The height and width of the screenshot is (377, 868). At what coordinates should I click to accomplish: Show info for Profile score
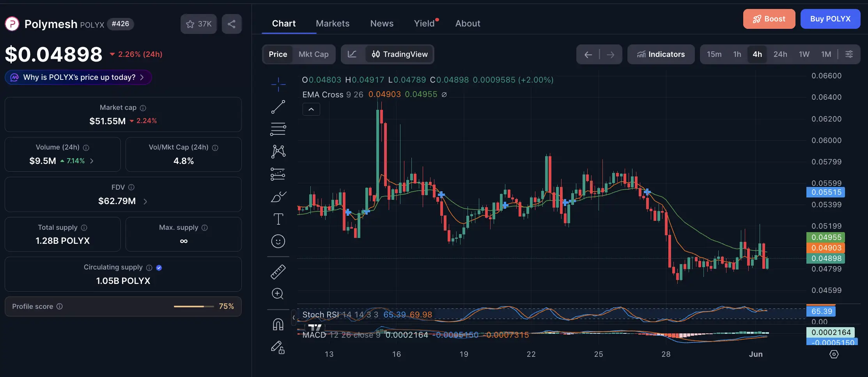click(60, 307)
